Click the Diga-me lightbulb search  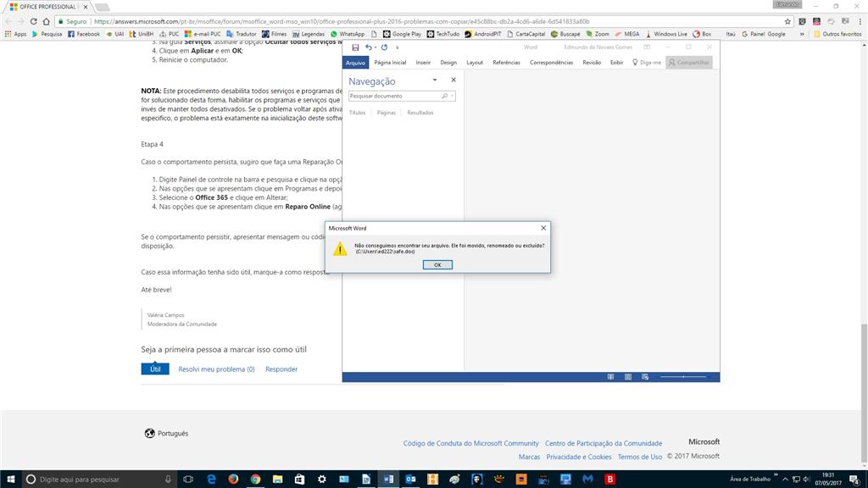[647, 63]
